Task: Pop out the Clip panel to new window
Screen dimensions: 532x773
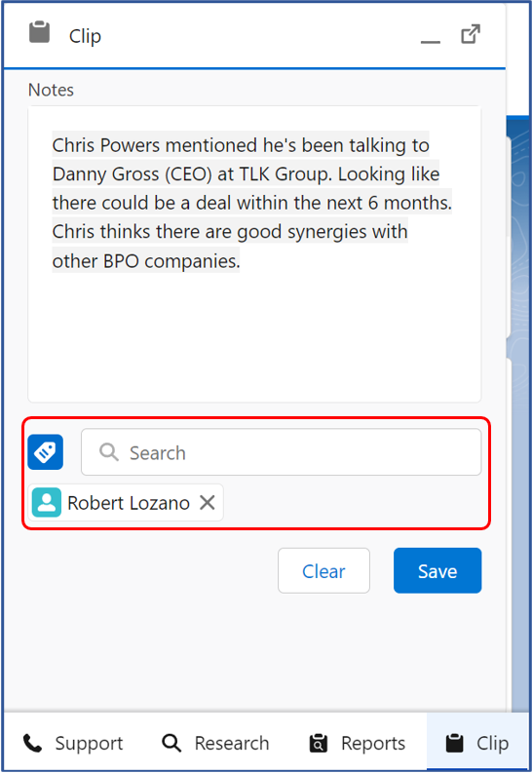Action: click(x=471, y=34)
